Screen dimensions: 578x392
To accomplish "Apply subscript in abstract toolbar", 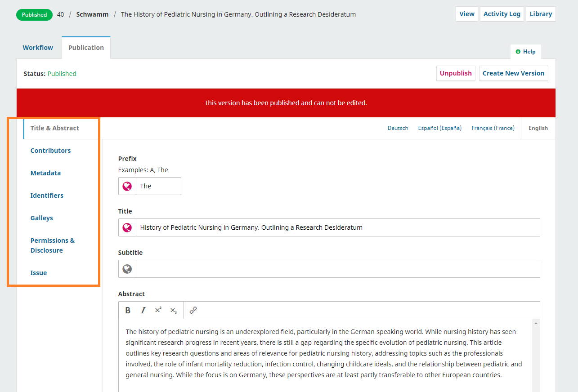I will click(x=174, y=310).
